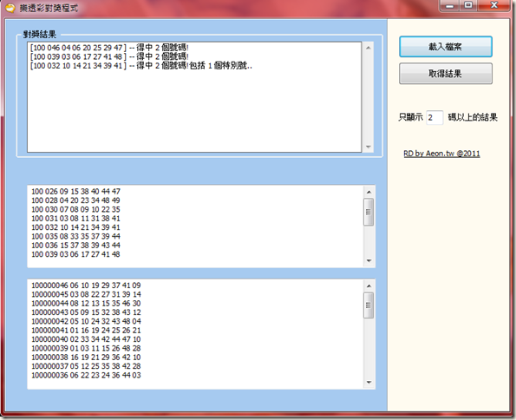The image size is (516, 420).
Task: Click the down arrow of results box scrollbar
Action: (x=369, y=147)
